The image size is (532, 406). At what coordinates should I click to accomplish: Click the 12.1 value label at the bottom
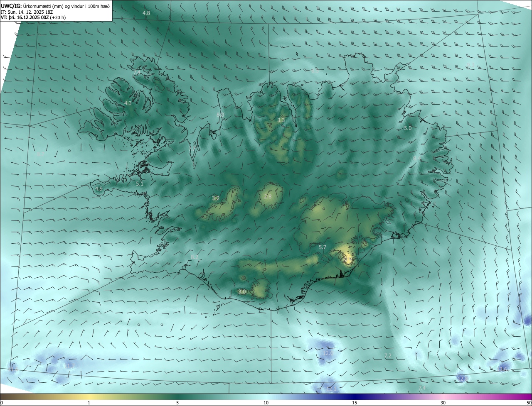[331, 389]
